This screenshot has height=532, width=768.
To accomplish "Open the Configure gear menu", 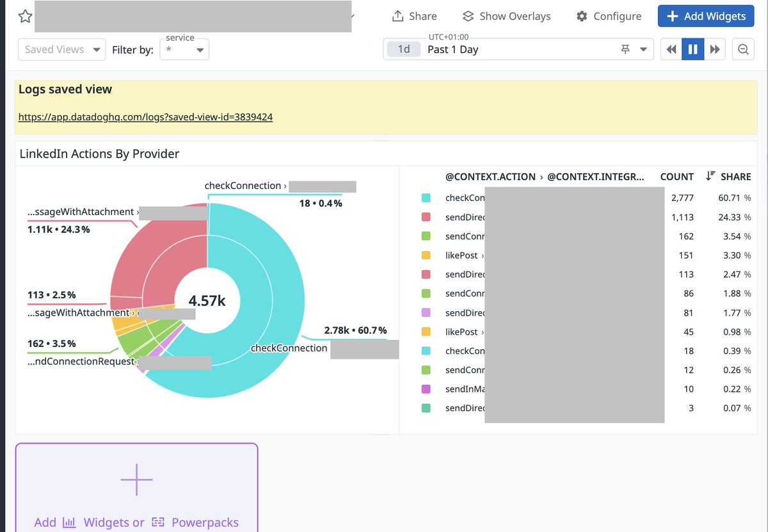I will point(609,16).
